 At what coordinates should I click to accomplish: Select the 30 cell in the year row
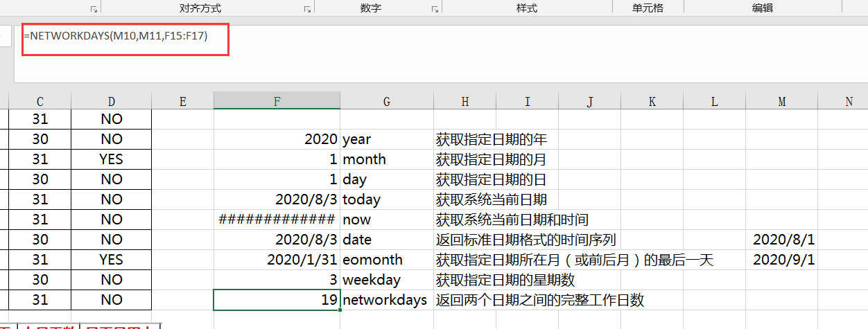coord(40,139)
